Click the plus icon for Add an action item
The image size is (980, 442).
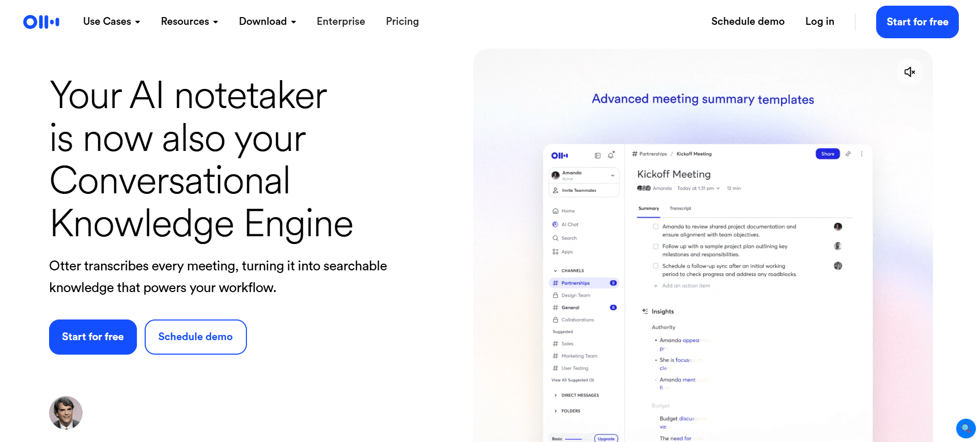[x=656, y=286]
